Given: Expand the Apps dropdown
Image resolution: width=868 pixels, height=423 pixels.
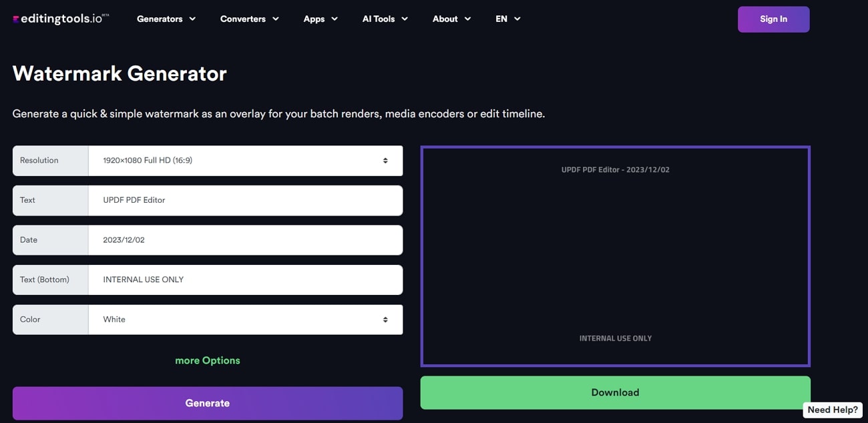Looking at the screenshot, I should point(320,19).
